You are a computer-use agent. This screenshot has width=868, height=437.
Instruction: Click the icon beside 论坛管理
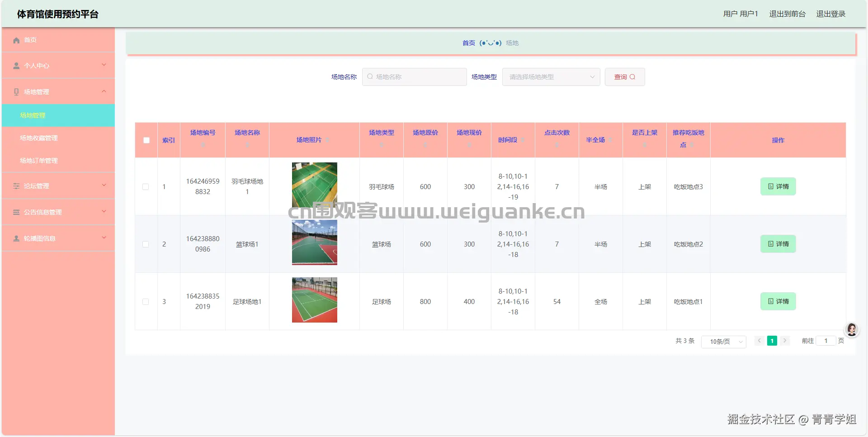tap(16, 186)
